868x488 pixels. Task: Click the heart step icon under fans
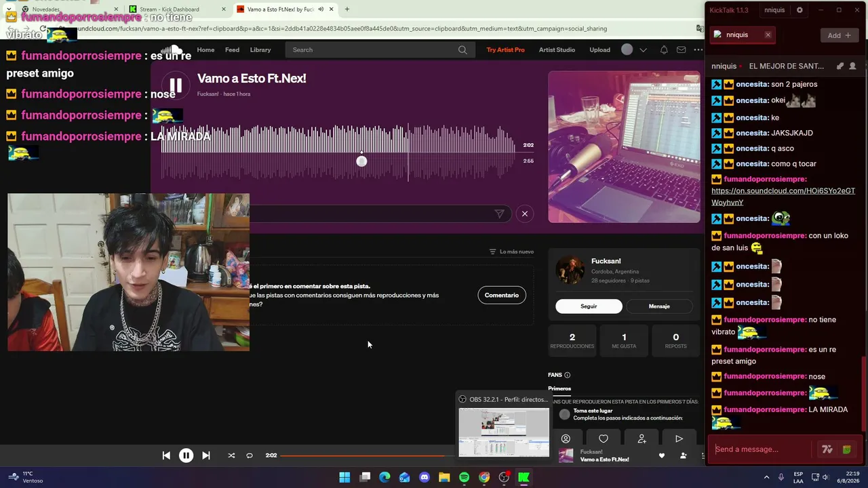[604, 439]
